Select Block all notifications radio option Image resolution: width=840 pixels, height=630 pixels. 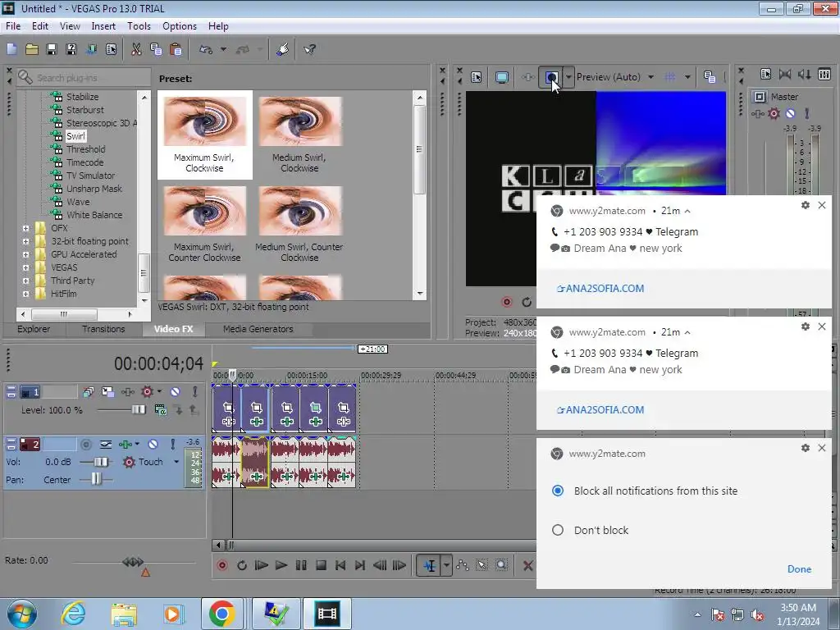tap(558, 491)
